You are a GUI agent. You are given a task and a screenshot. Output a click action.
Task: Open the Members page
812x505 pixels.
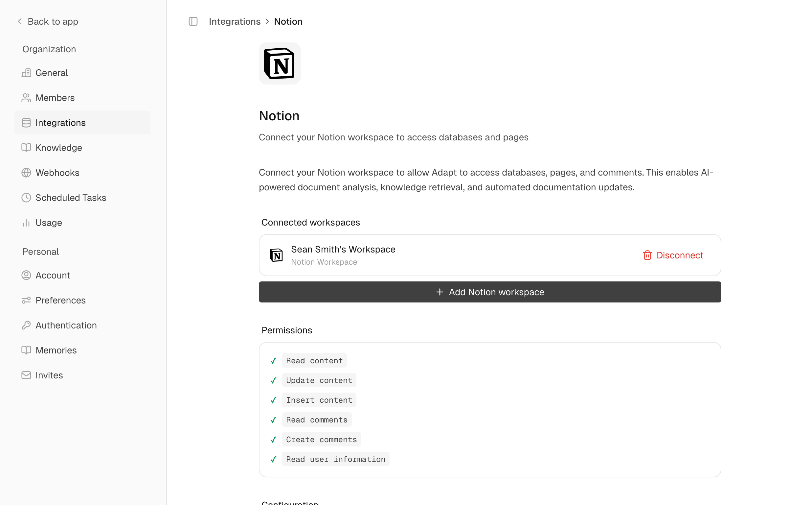(82, 98)
